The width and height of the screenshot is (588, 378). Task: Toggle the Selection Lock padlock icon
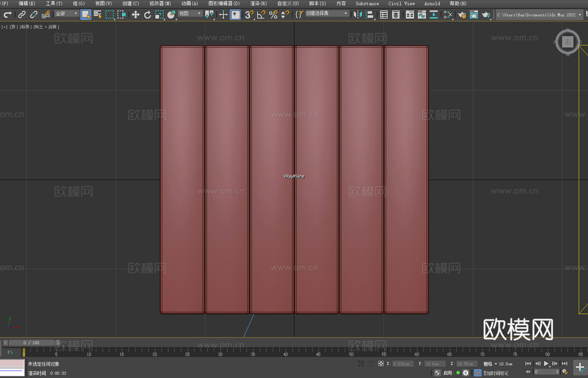point(371,364)
